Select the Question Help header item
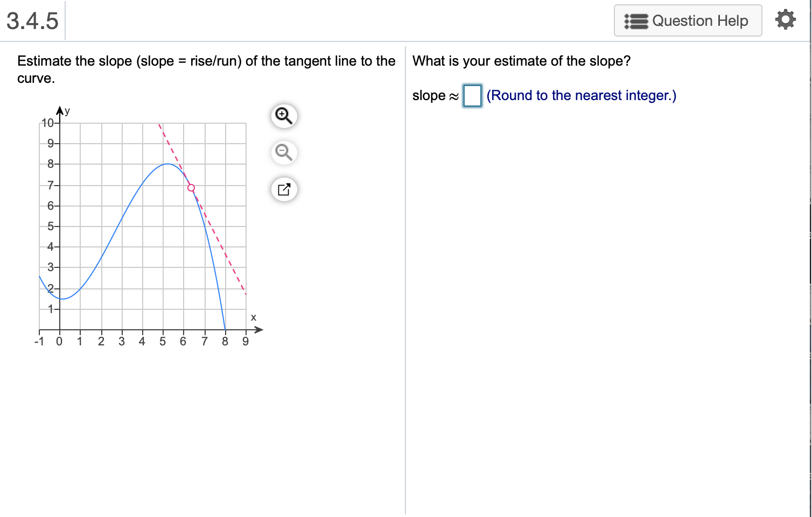 700,20
